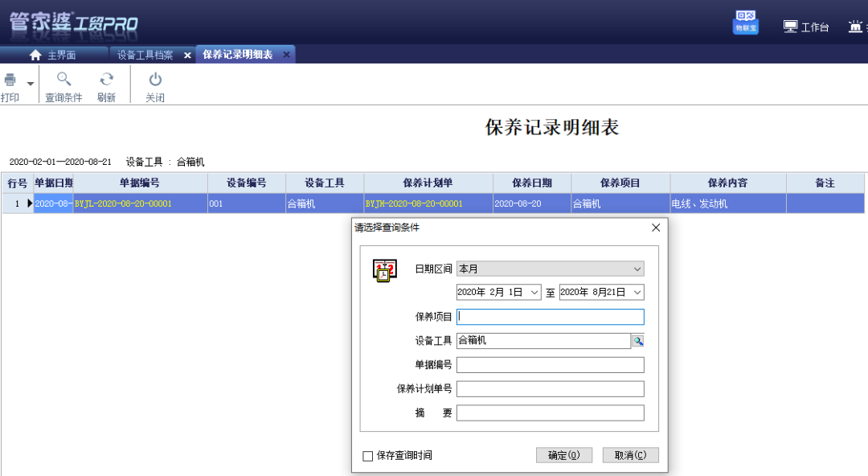The height and width of the screenshot is (476, 868).
Task: Click the home icon on 主界面 tab
Action: tap(35, 54)
